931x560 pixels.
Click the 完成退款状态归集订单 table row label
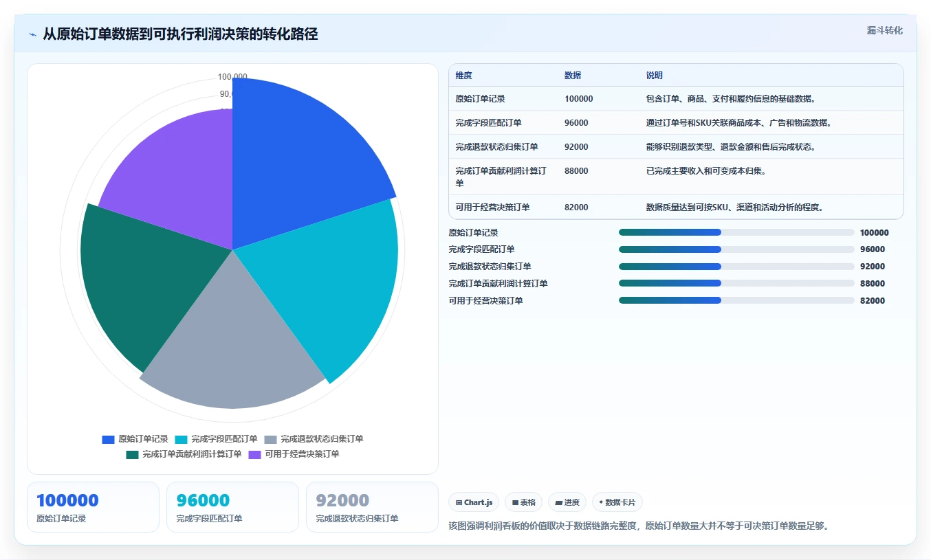click(497, 147)
